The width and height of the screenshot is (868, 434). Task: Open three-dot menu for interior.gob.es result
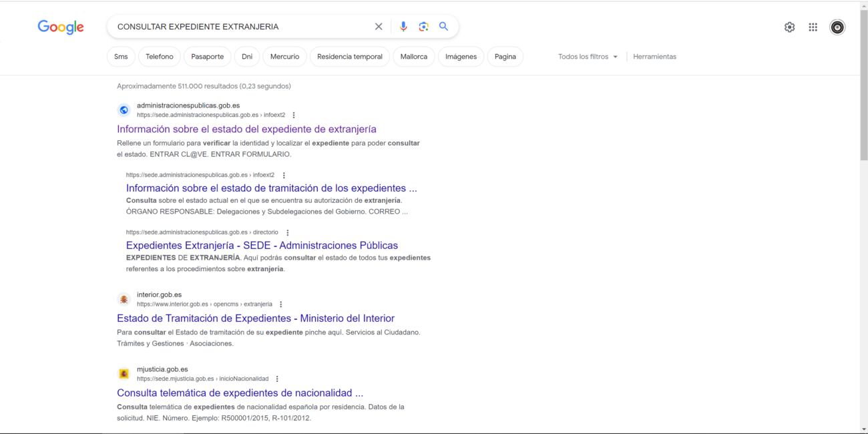[x=280, y=304]
